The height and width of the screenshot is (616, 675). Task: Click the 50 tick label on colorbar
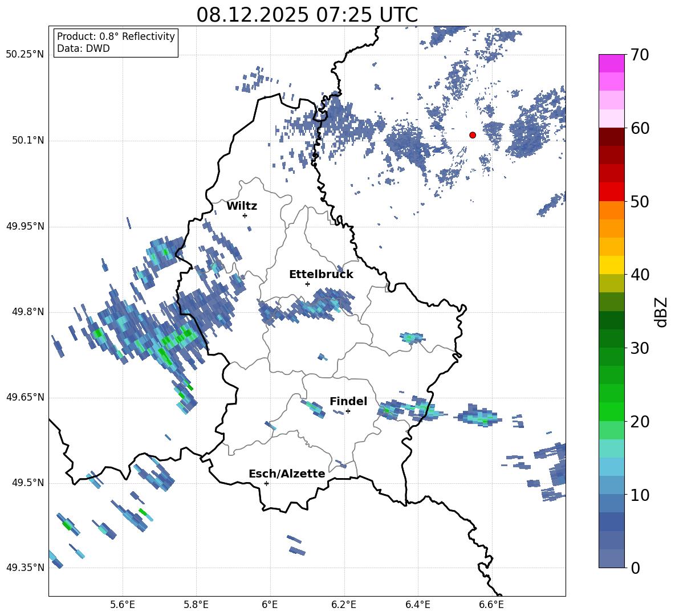[640, 201]
